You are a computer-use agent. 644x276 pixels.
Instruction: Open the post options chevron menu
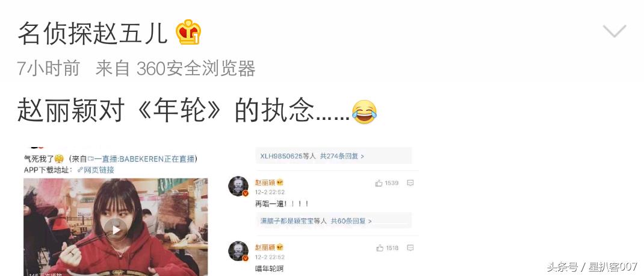[x=615, y=31]
